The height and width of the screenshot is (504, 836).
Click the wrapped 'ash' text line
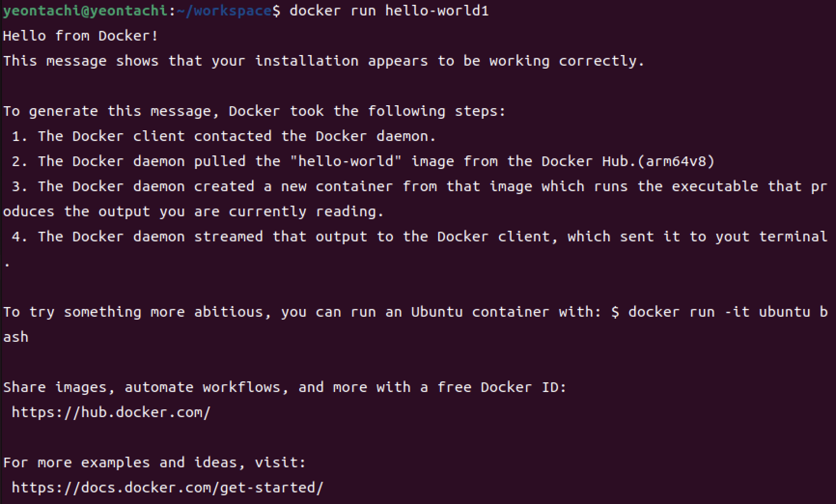point(15,337)
